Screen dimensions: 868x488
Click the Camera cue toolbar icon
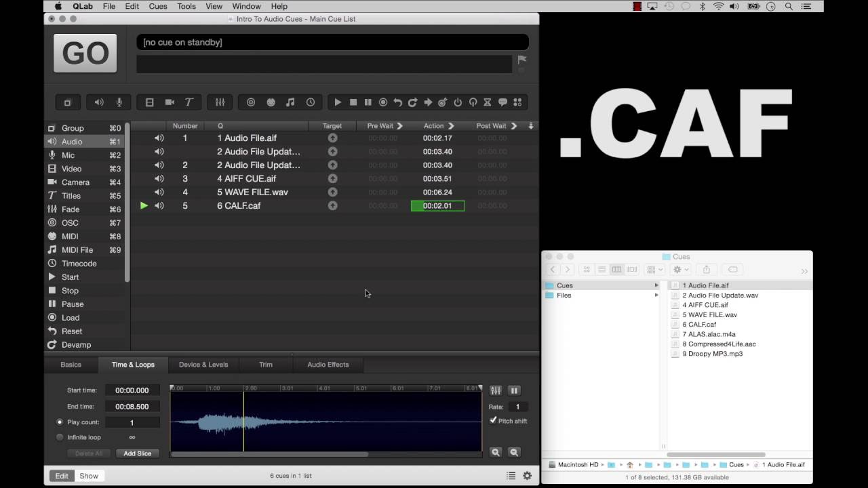tap(170, 102)
